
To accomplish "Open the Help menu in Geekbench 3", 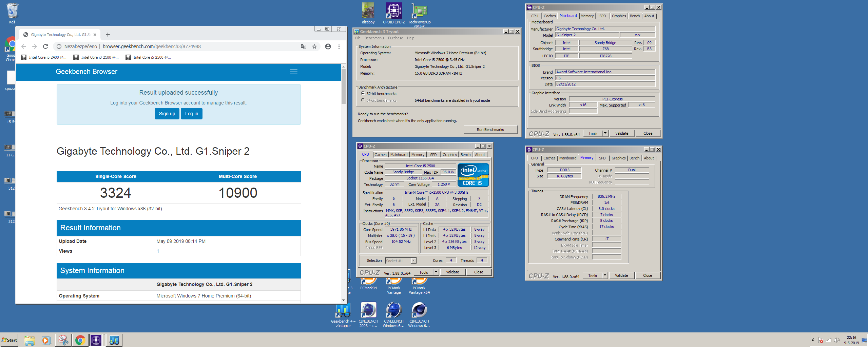I will 410,38.
